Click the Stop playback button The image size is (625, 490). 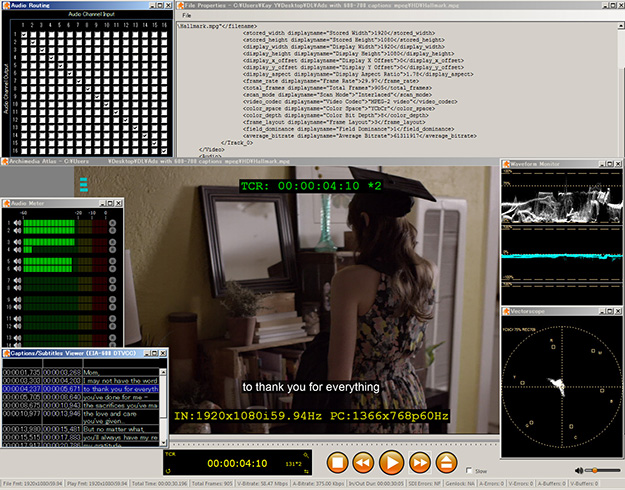click(339, 462)
